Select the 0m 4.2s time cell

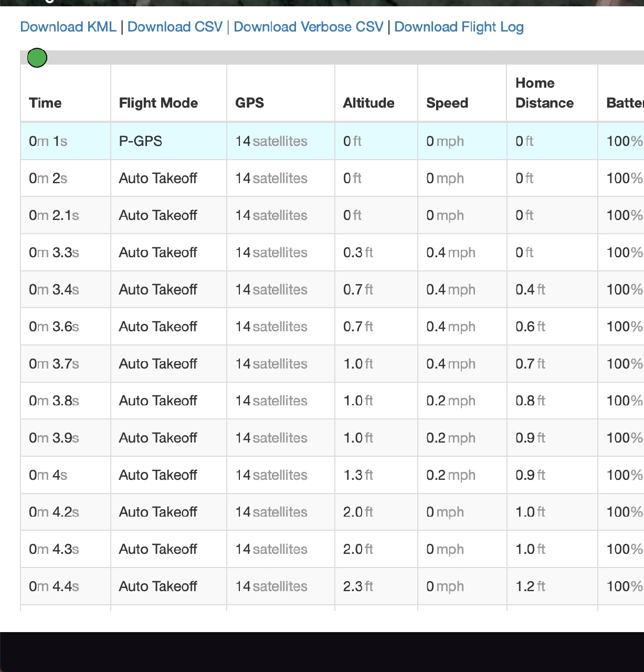(x=66, y=512)
